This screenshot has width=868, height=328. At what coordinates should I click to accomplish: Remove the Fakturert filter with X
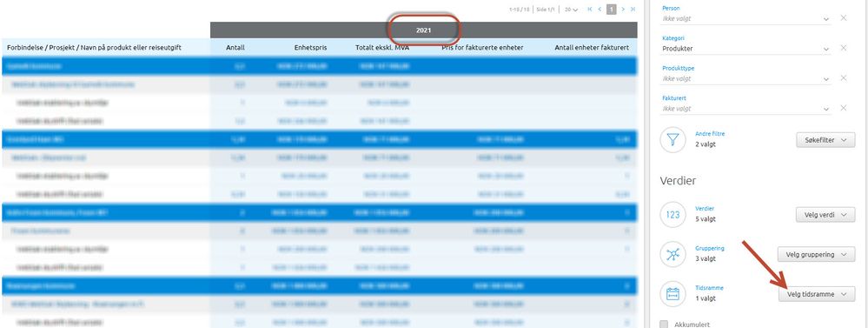click(843, 108)
